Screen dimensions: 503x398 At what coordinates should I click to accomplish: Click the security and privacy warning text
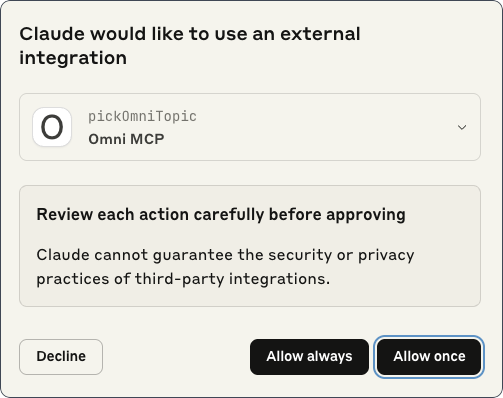[225, 267]
